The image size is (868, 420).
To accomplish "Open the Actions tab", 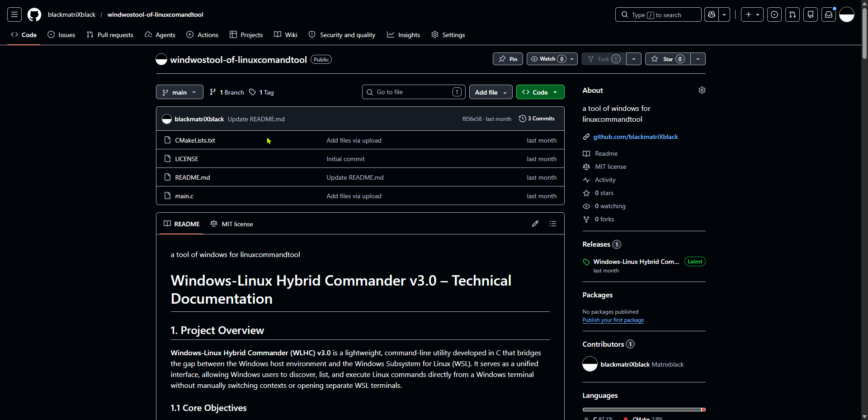I will click(203, 35).
